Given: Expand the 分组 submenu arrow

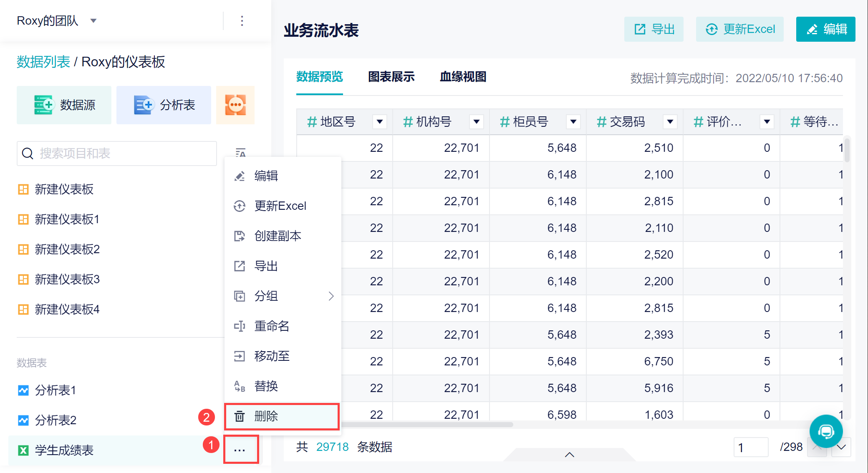Looking at the screenshot, I should [331, 296].
